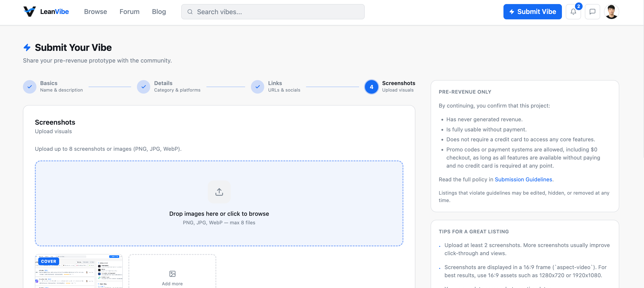Click the LeanVibe logo icon
Viewport: 644px width, 288px height.
point(29,11)
